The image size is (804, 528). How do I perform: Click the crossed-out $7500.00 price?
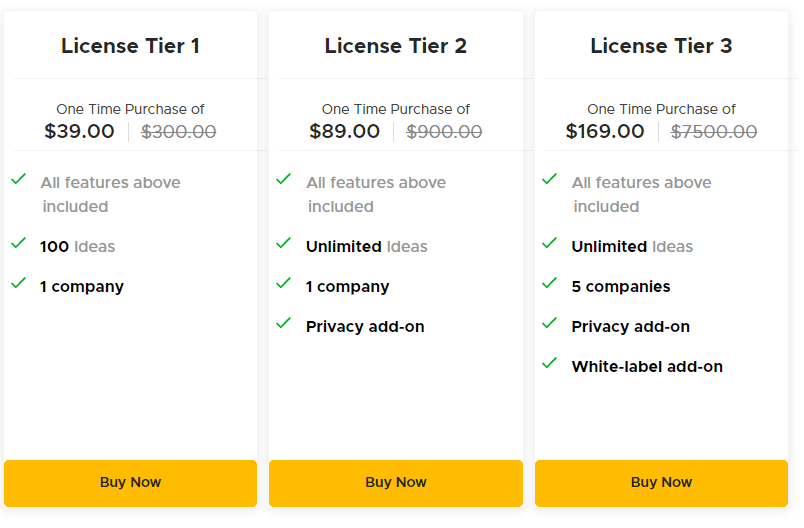[x=714, y=131]
